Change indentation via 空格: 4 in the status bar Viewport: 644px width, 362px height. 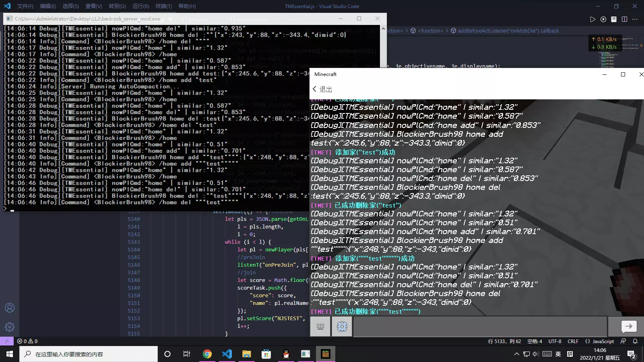coord(535,341)
